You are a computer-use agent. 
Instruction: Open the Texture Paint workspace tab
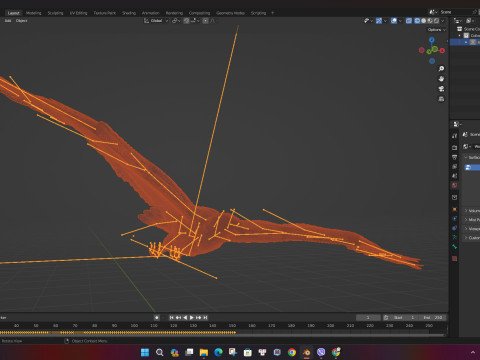104,13
